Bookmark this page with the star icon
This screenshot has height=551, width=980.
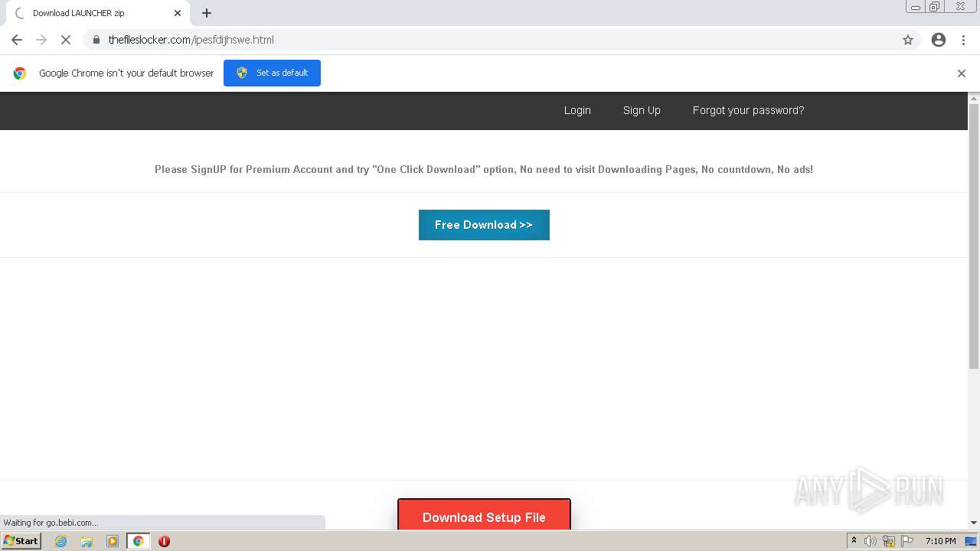tap(908, 40)
